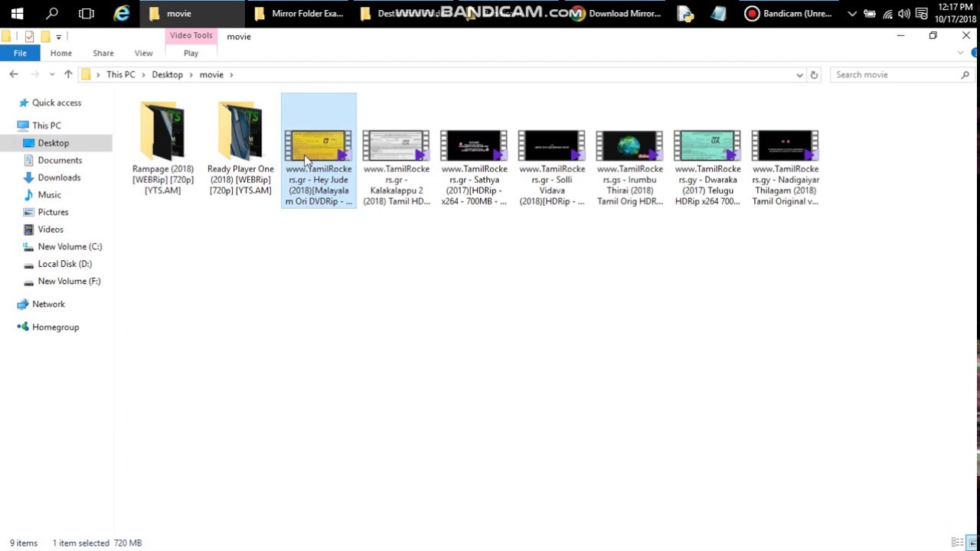The width and height of the screenshot is (980, 551).
Task: Expand chevron after This PC in path
Action: (143, 75)
